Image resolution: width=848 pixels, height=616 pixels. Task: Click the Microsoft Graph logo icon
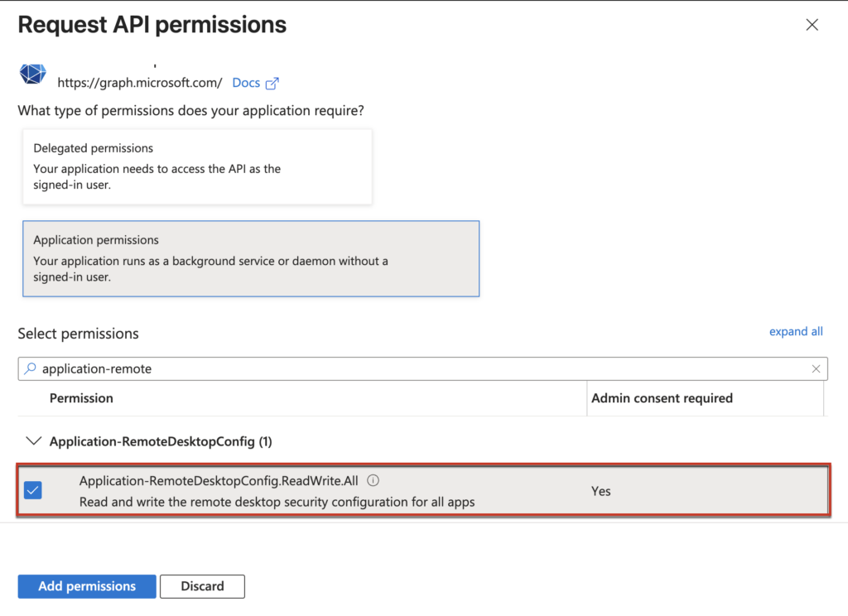click(32, 75)
